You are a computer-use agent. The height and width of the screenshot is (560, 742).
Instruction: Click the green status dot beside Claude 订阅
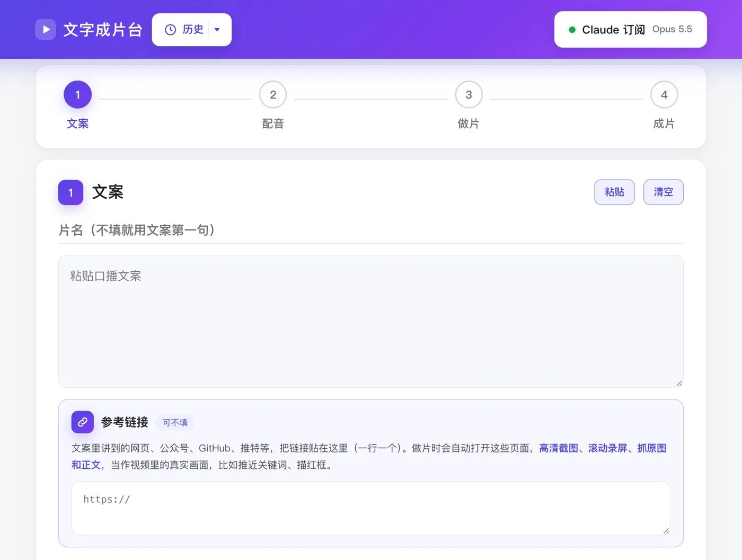572,30
